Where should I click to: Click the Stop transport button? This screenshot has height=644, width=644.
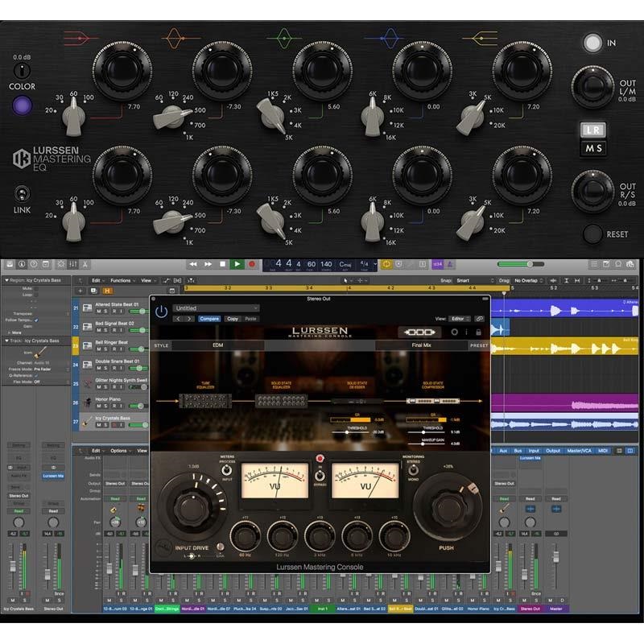(222, 264)
